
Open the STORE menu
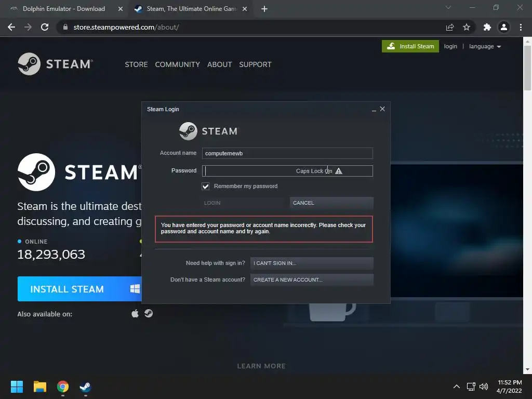(136, 64)
